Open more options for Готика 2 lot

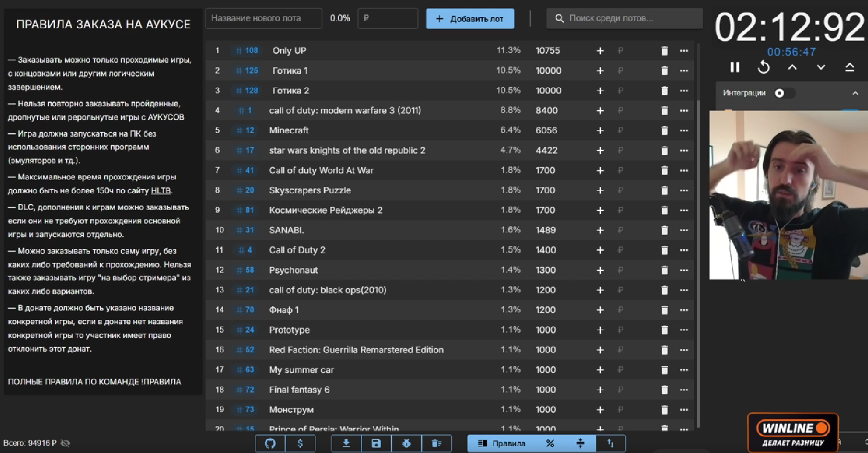point(684,91)
